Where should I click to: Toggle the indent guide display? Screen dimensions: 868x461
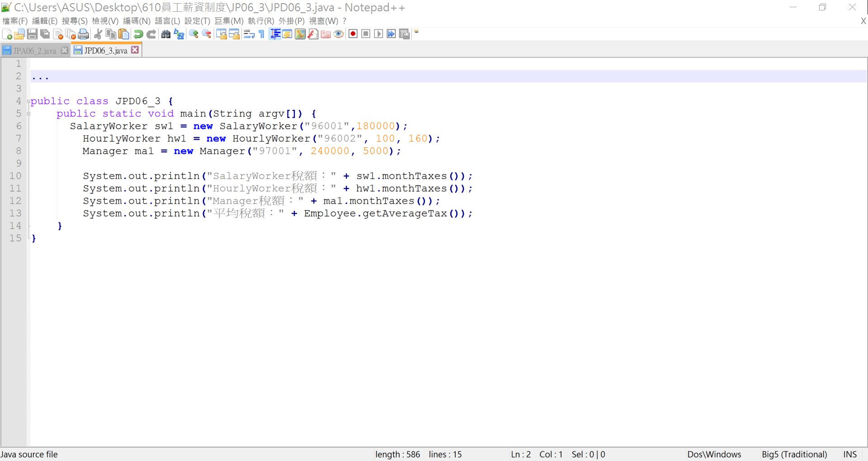tap(275, 34)
